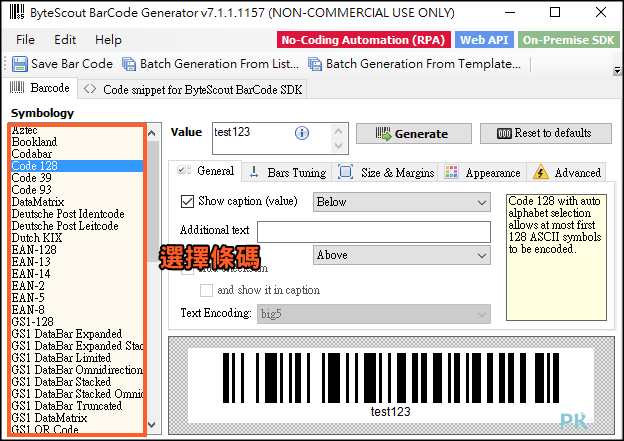
Task: Click the Size & Margins tab icon
Action: coord(345,172)
